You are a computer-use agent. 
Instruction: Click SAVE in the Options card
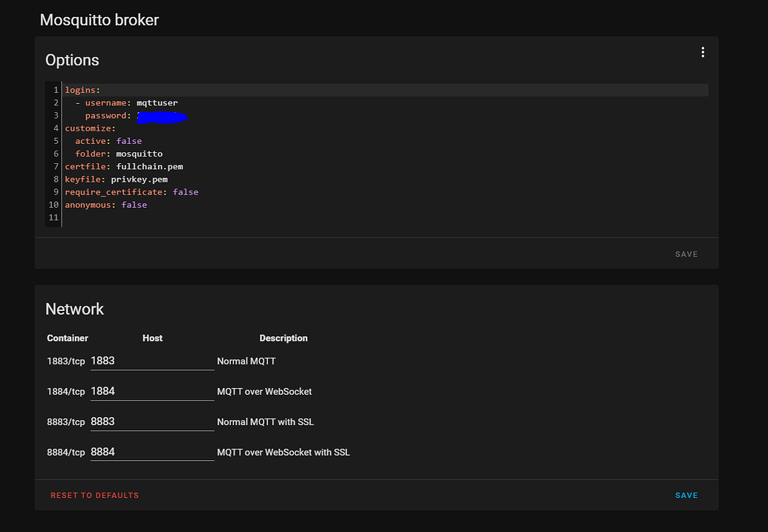click(x=686, y=254)
